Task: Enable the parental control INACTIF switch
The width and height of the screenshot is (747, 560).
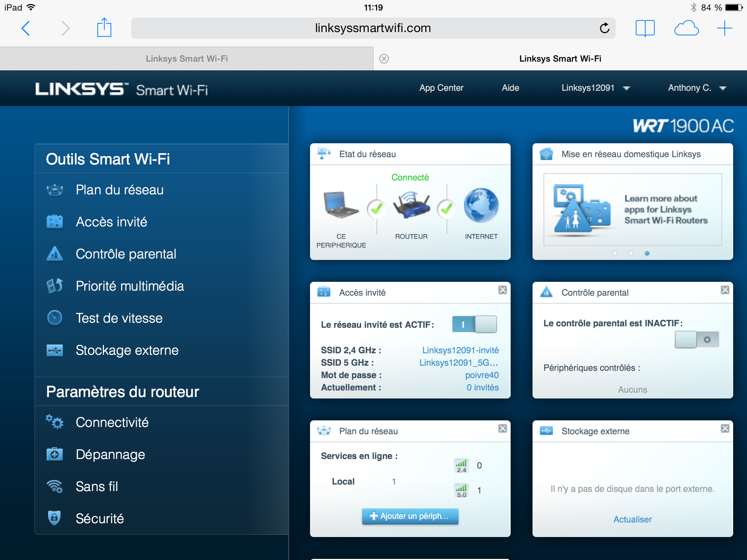Action: (x=697, y=339)
